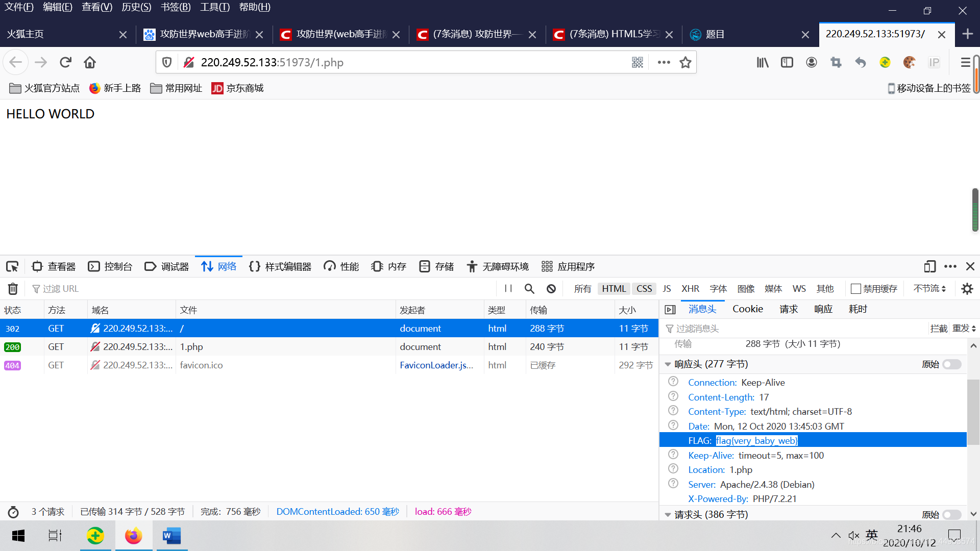The width and height of the screenshot is (980, 551).
Task: Open the QR code icon in address bar
Action: coord(638,62)
